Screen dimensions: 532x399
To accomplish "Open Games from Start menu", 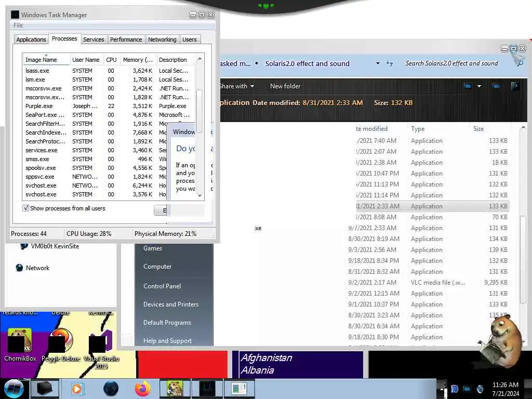I will click(x=153, y=248).
